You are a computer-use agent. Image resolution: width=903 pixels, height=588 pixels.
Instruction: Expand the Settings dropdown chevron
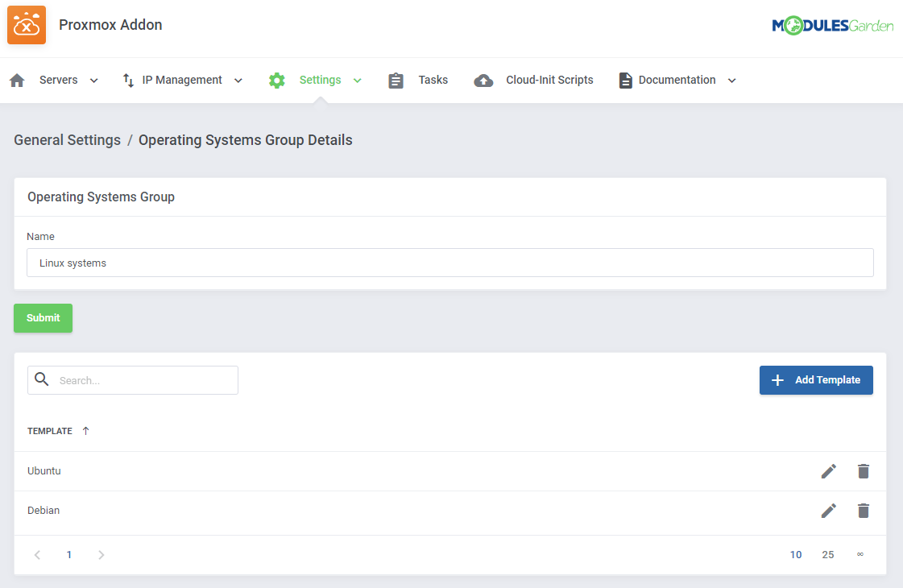point(358,81)
